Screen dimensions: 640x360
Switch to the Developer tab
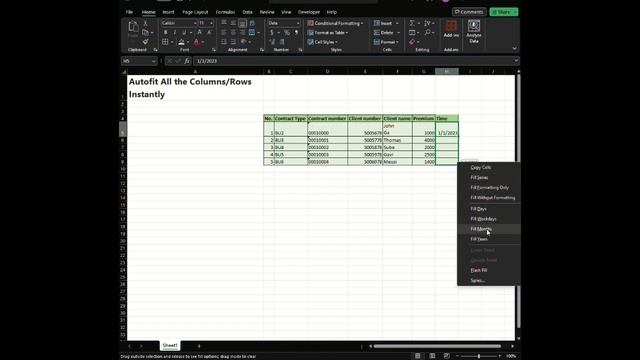coord(309,12)
